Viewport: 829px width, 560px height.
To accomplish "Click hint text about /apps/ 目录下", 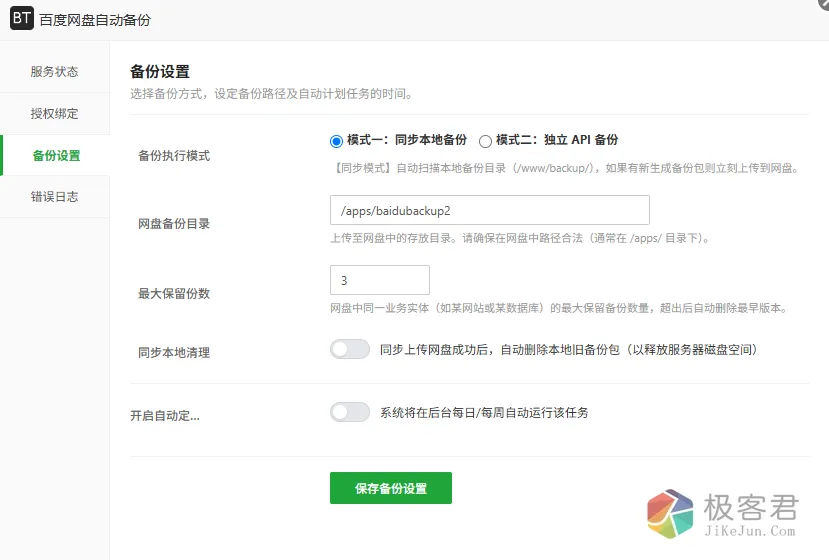I will pyautogui.click(x=521, y=238).
